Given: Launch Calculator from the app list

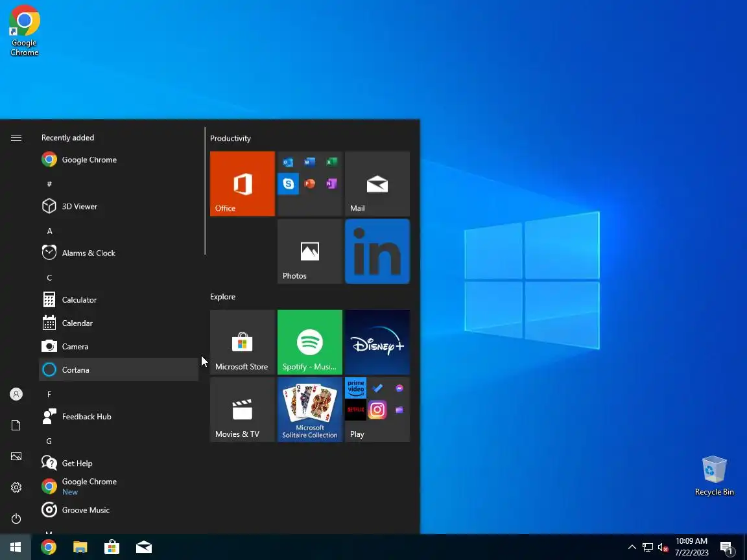Looking at the screenshot, I should (118, 299).
